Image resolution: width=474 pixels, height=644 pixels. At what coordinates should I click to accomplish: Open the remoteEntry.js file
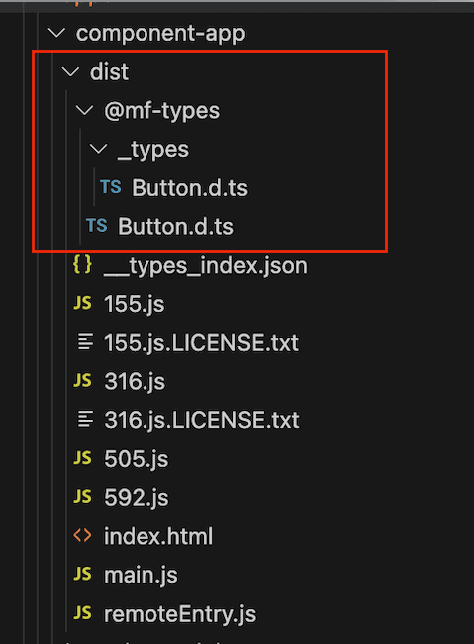(x=180, y=614)
